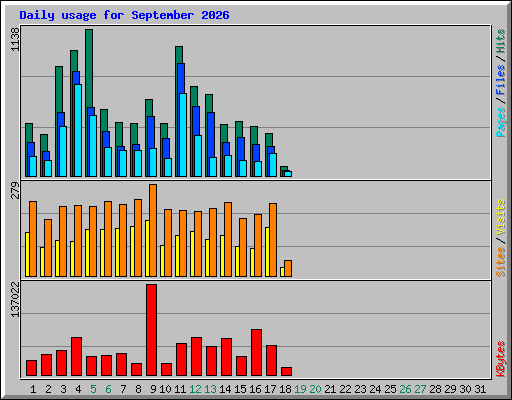
Task: Click the 'Hits' legend label
Action: coord(500,41)
